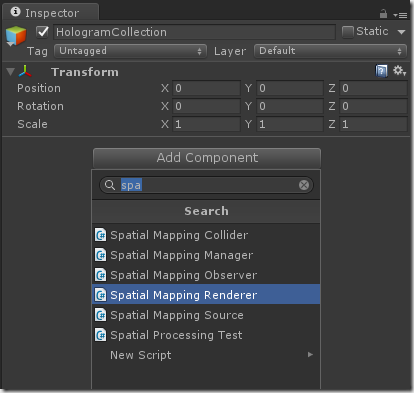Click the GameObject cube icon
The height and width of the screenshot is (393, 414).
point(16,36)
